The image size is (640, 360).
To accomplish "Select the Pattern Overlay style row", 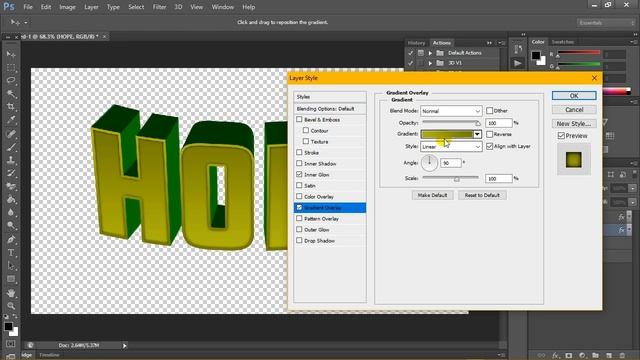I will (x=330, y=219).
